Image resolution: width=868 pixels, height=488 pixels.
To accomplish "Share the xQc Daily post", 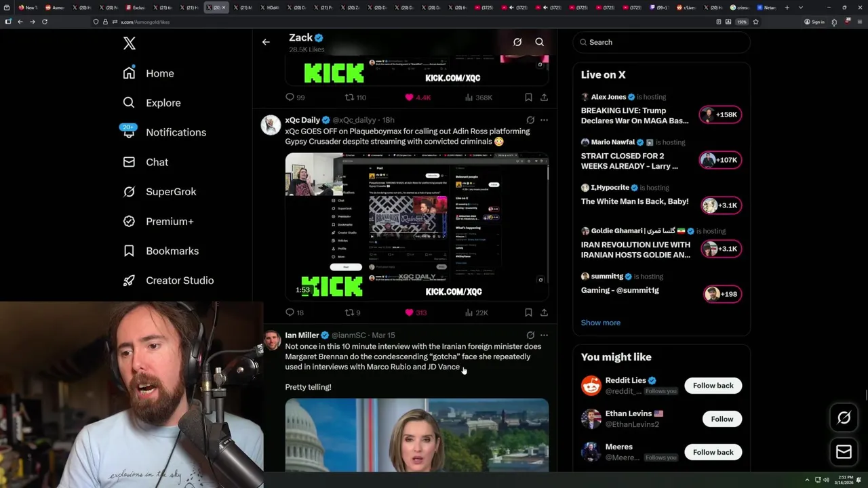I will pos(544,312).
